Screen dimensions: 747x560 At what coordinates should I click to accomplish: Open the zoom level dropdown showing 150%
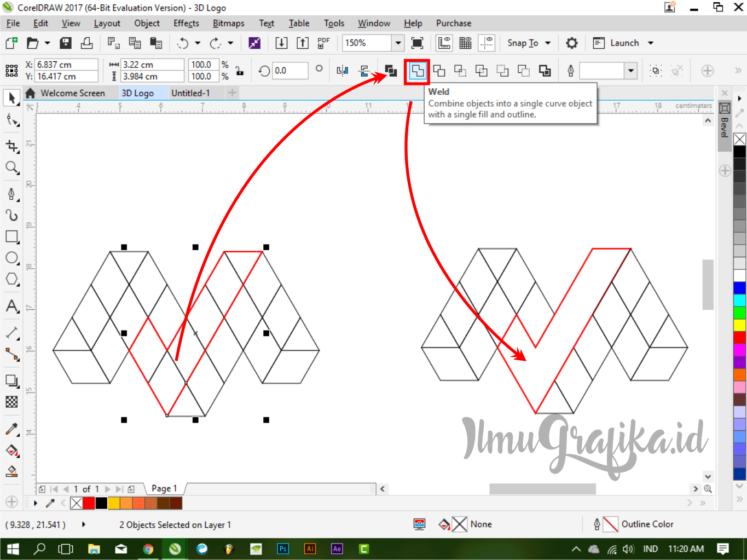(x=398, y=43)
